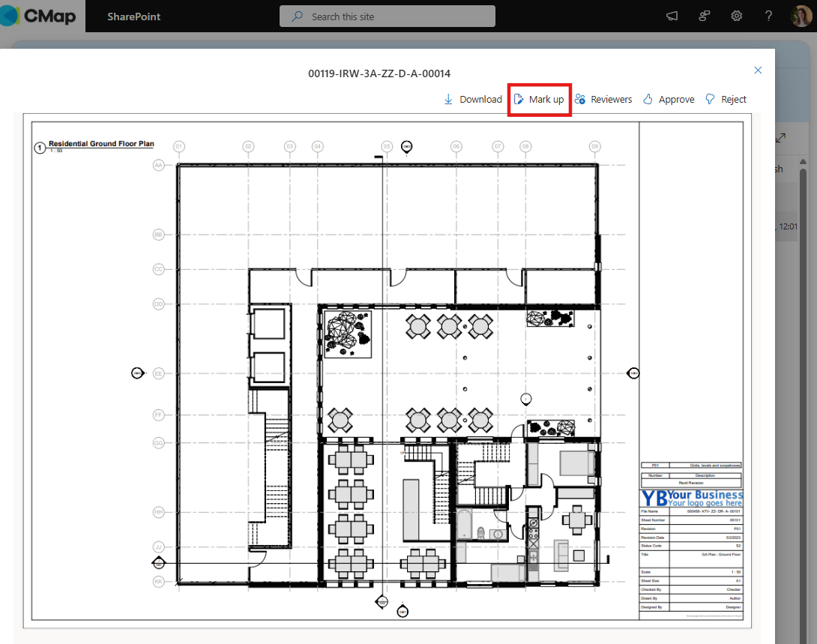The image size is (817, 644).
Task: Click the download arrow icon
Action: point(448,99)
